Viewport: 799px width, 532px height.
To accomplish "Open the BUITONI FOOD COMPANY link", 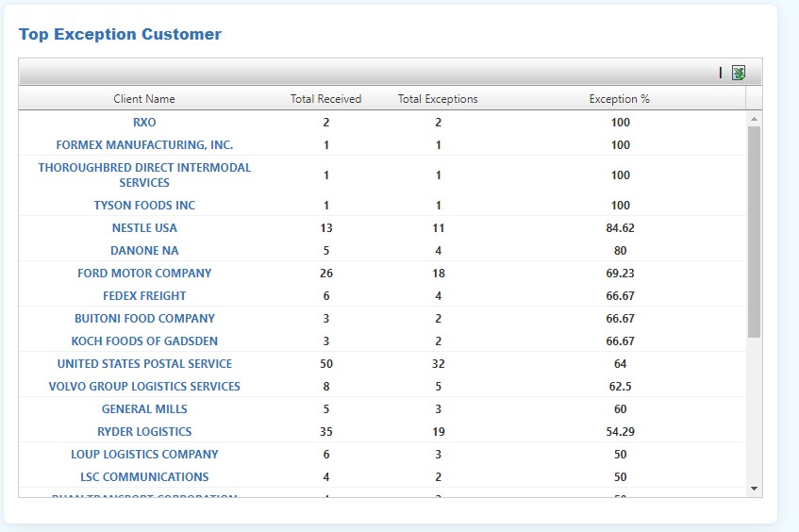I will (x=144, y=319).
